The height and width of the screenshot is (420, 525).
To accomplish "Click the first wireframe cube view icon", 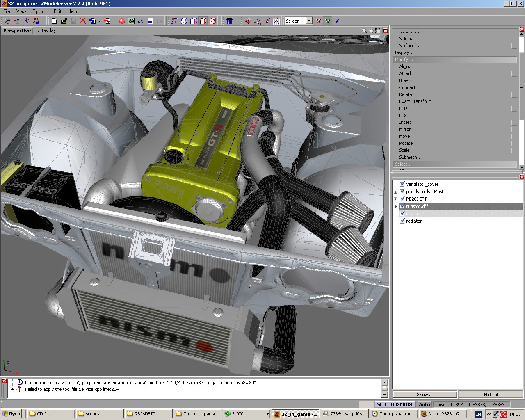I will pos(184,21).
